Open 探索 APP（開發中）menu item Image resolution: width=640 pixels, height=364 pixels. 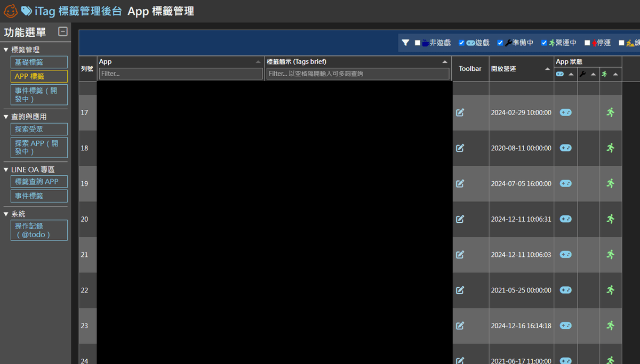pyautogui.click(x=39, y=148)
